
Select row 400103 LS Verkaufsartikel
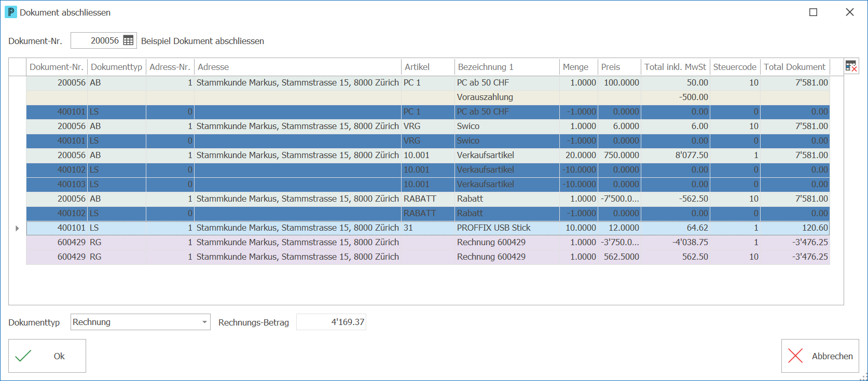428,184
